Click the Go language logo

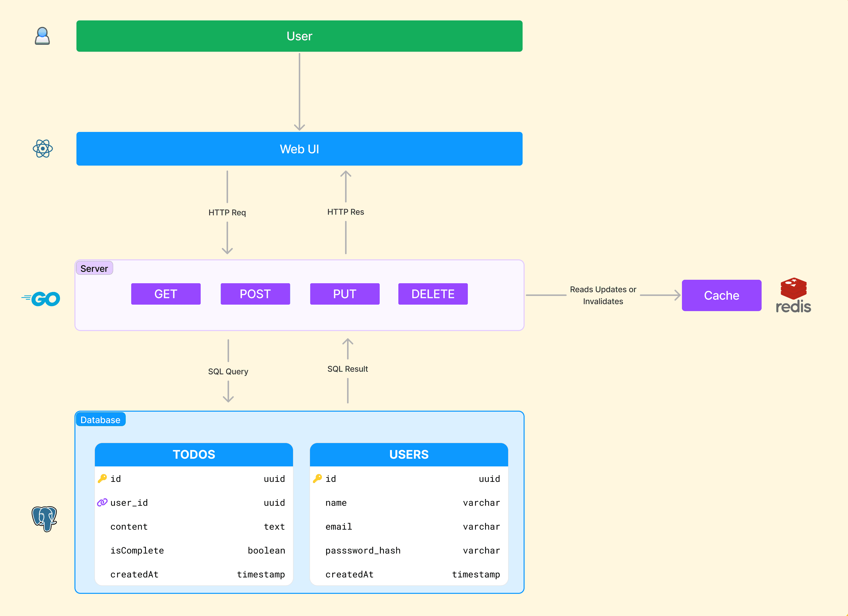[41, 299]
